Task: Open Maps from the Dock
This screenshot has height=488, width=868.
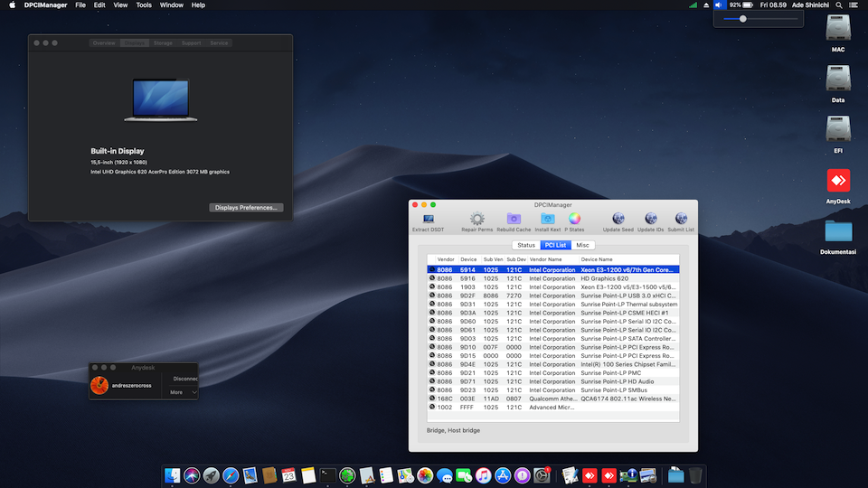Action: pos(406,475)
